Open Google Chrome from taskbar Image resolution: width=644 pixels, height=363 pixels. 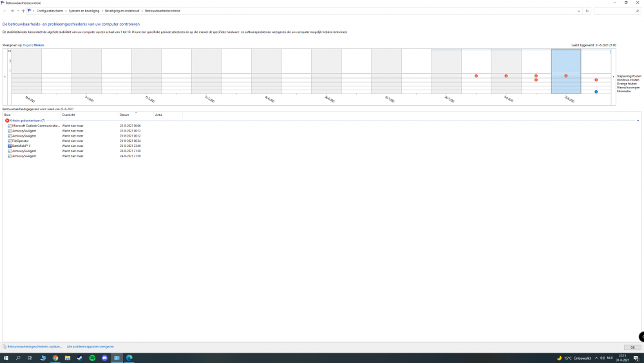55,358
